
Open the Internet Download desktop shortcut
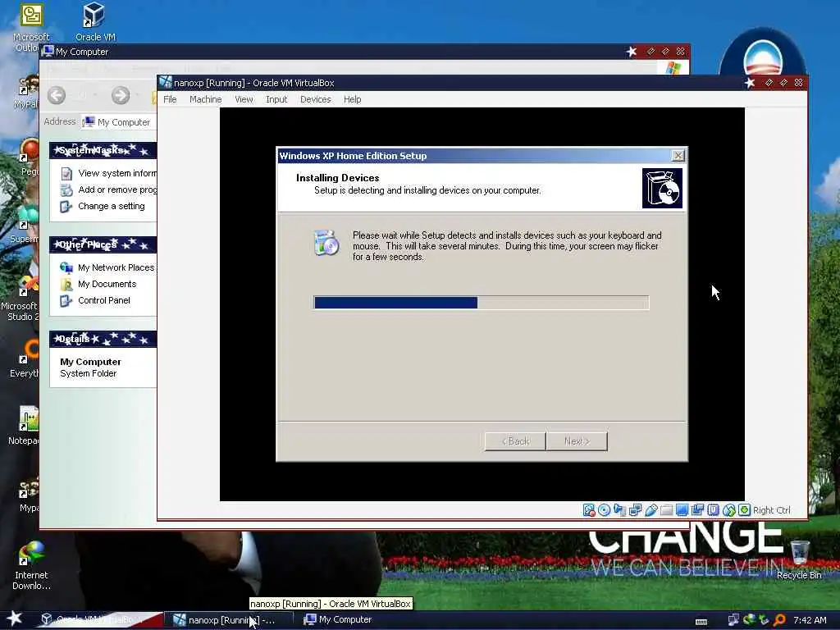point(31,566)
